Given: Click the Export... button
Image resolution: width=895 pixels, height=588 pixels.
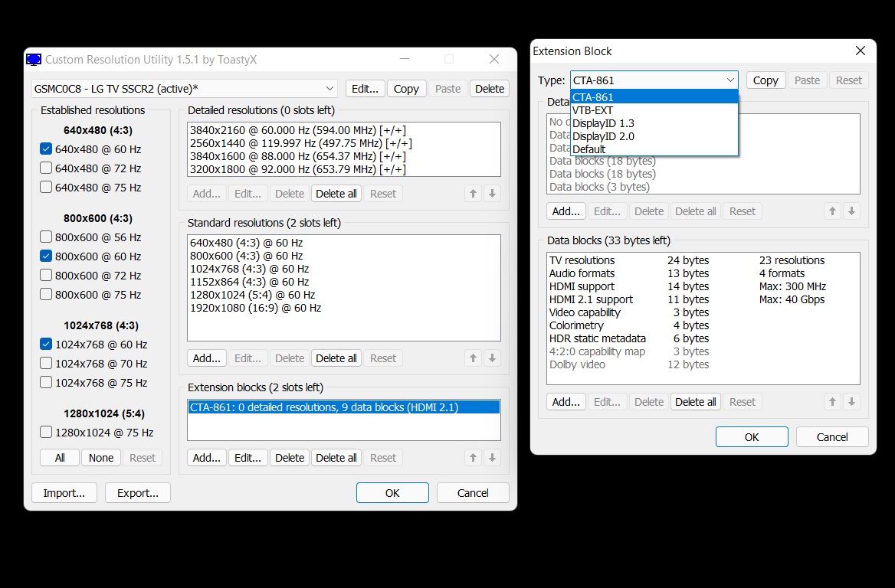Looking at the screenshot, I should point(138,493).
